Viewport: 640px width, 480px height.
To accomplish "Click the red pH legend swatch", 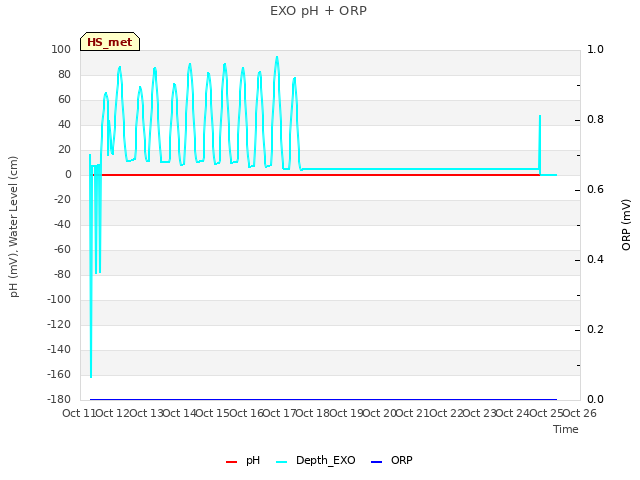I will click(231, 462).
